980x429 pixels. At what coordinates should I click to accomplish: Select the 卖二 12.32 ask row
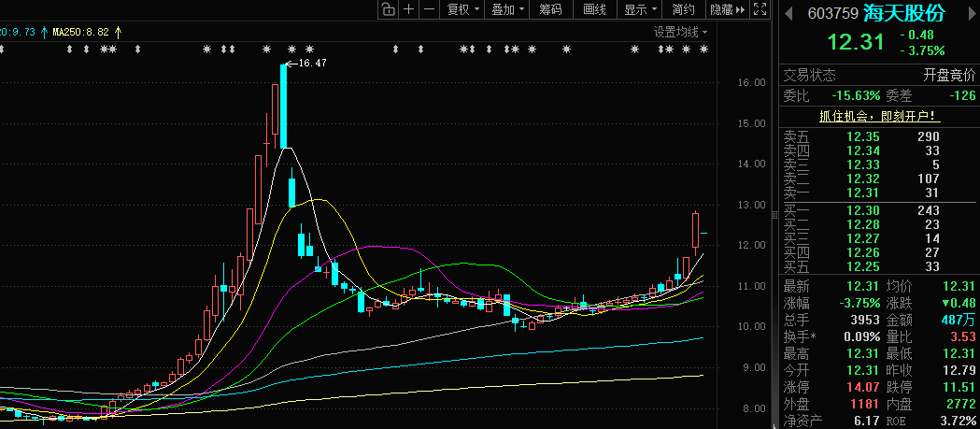coord(877,179)
